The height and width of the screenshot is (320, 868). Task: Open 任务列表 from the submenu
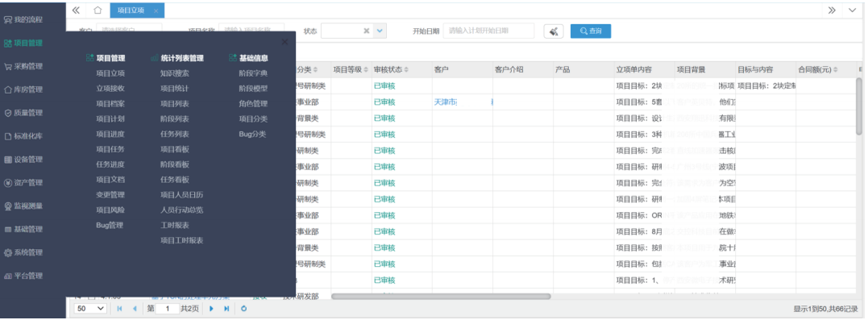[174, 134]
